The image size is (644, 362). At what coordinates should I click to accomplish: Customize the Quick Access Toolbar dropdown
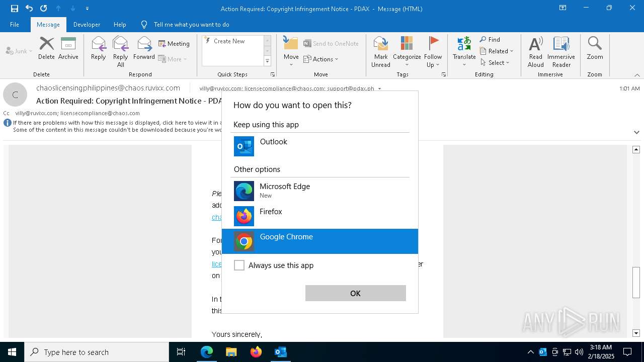tap(88, 9)
